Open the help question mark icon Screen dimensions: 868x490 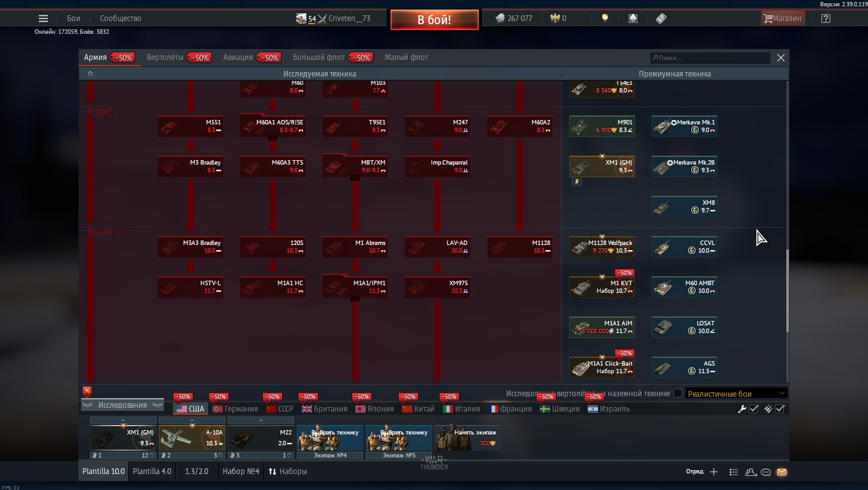pyautogui.click(x=826, y=19)
